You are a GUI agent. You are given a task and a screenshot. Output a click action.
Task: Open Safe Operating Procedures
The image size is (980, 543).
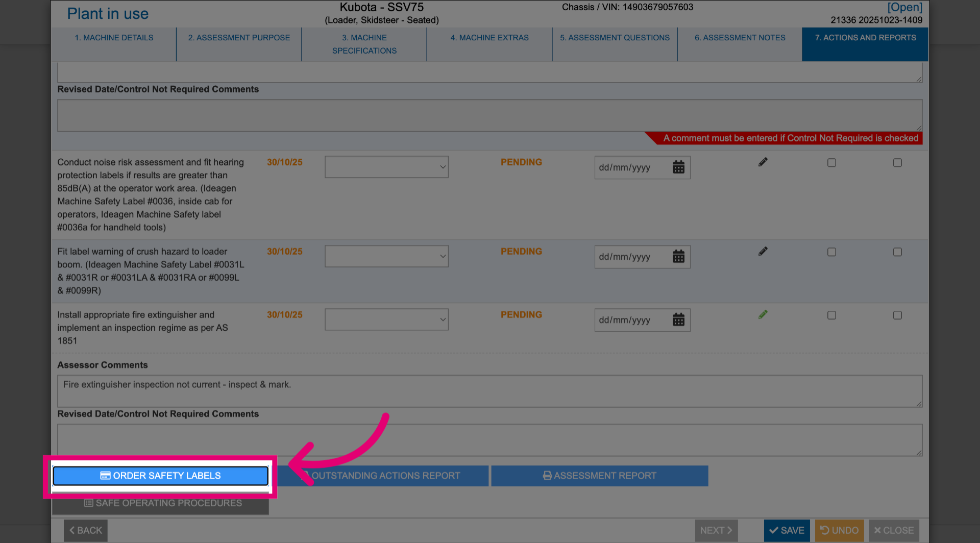click(x=160, y=504)
